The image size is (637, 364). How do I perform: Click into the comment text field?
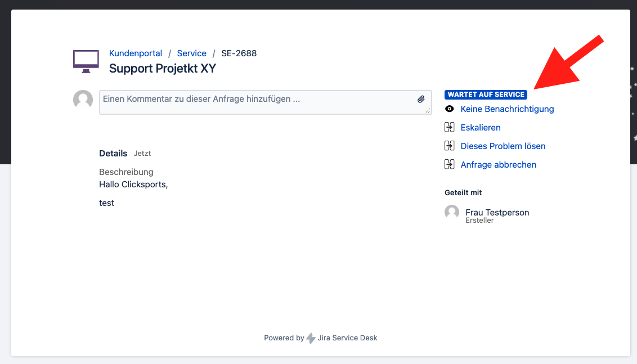click(265, 102)
